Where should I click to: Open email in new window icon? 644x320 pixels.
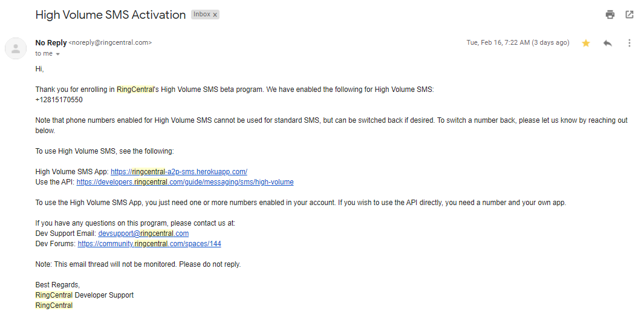click(x=629, y=15)
